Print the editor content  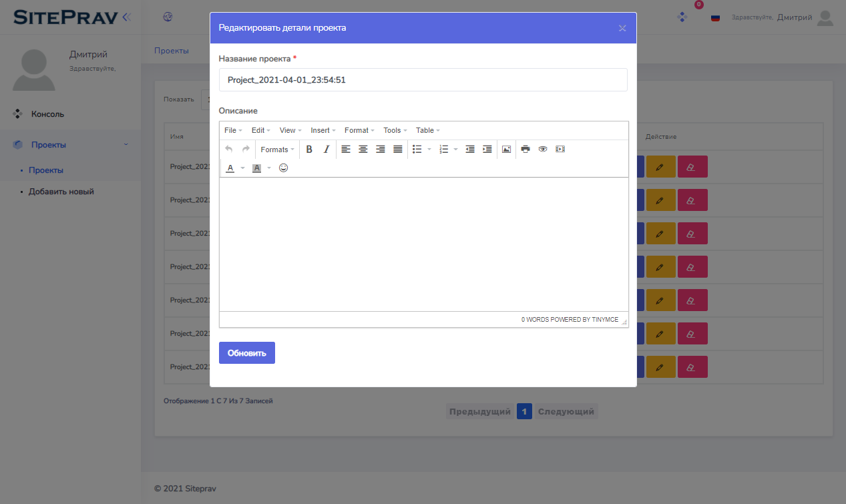click(x=525, y=150)
